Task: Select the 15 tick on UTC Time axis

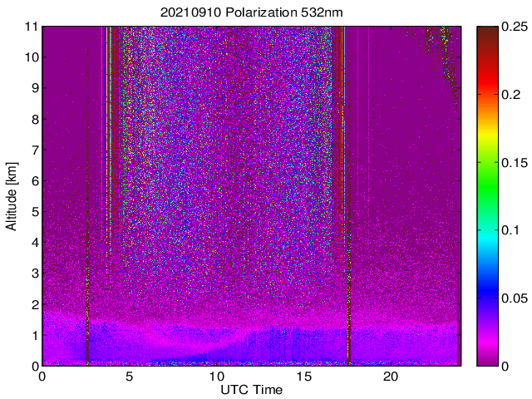Action: click(x=303, y=377)
